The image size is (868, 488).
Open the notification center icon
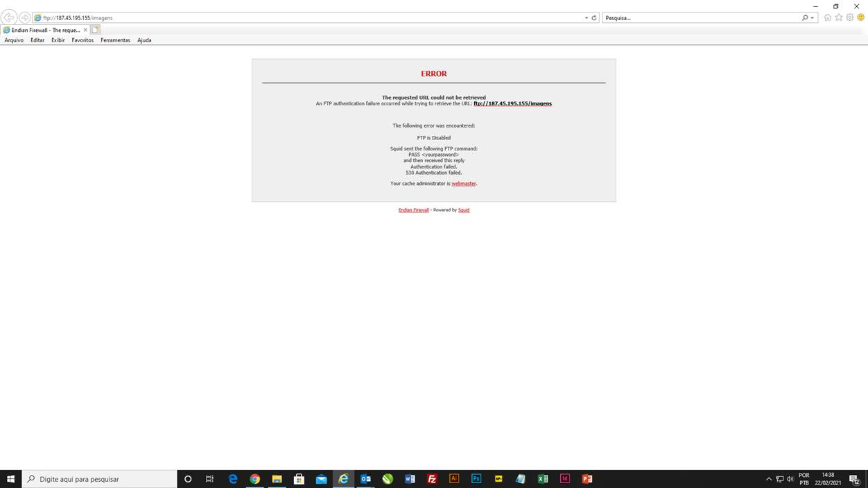(x=855, y=479)
